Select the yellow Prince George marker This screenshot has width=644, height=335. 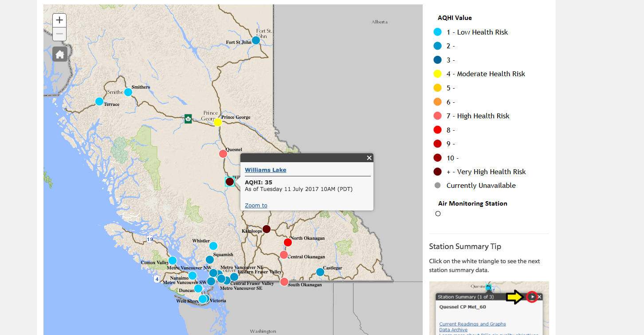218,122
